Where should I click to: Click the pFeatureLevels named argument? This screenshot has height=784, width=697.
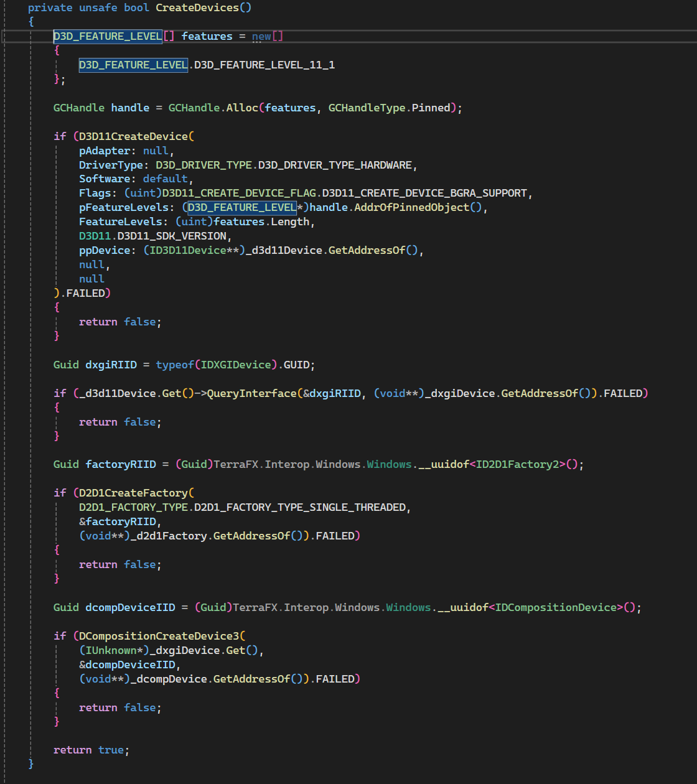(x=124, y=207)
